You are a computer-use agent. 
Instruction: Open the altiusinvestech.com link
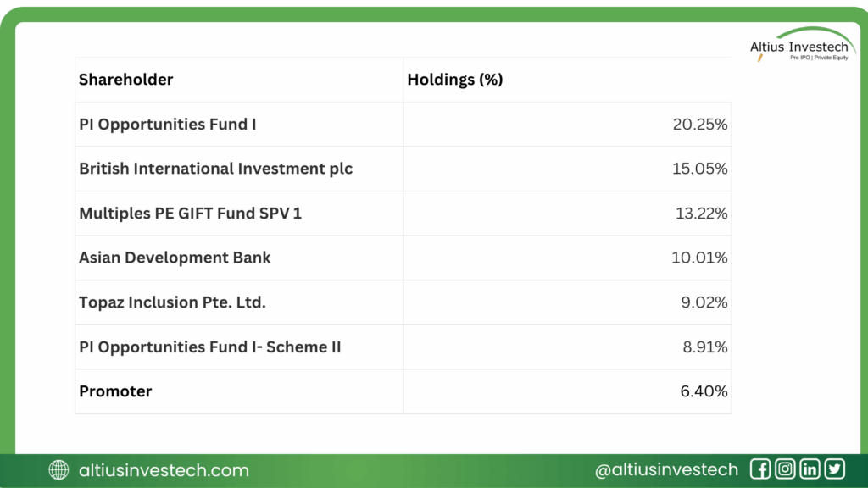(x=164, y=470)
